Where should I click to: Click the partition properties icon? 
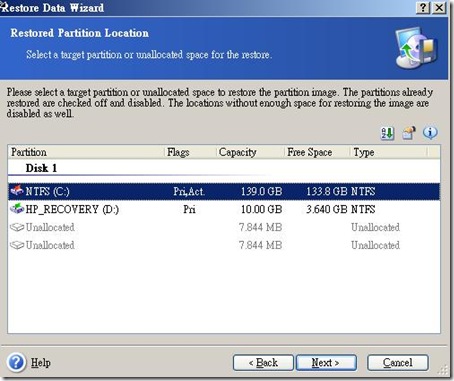point(409,133)
